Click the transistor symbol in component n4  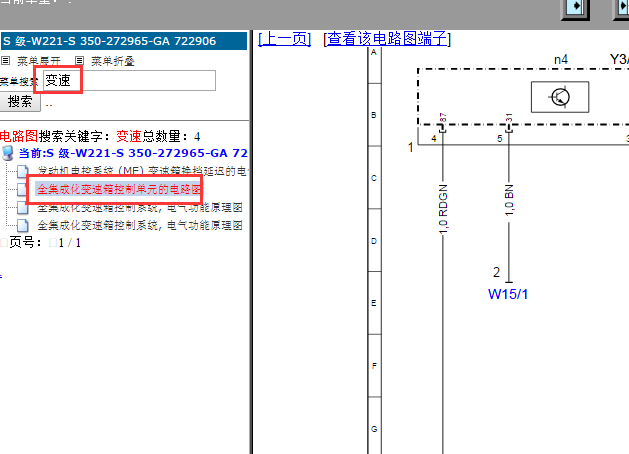coord(560,97)
